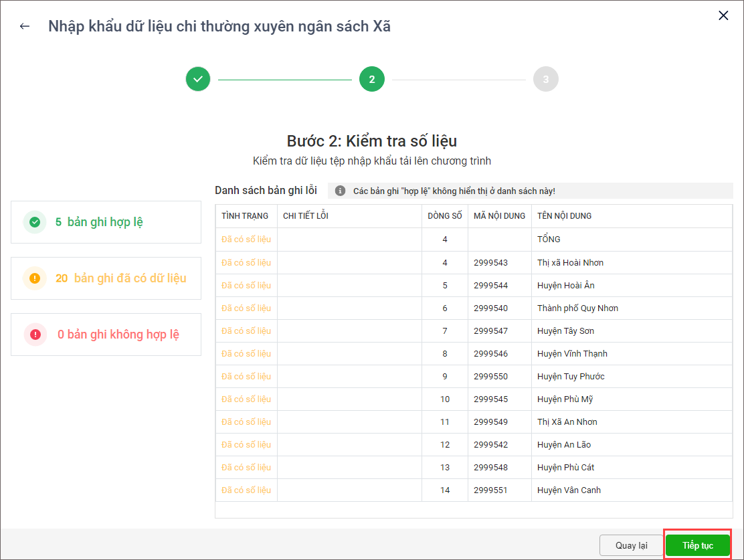Screen dimensions: 744x560
Task: Click the TÌNH TRẠNG column header
Action: pyautogui.click(x=245, y=216)
